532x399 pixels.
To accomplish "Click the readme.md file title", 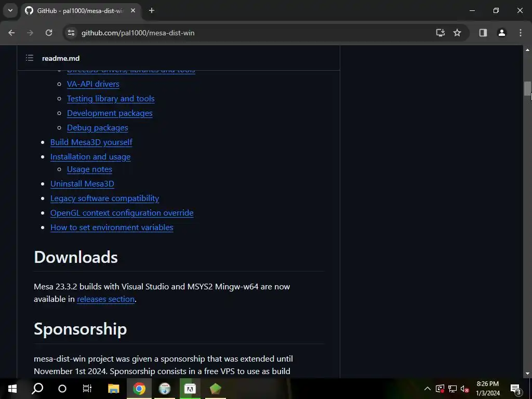I will [x=61, y=58].
